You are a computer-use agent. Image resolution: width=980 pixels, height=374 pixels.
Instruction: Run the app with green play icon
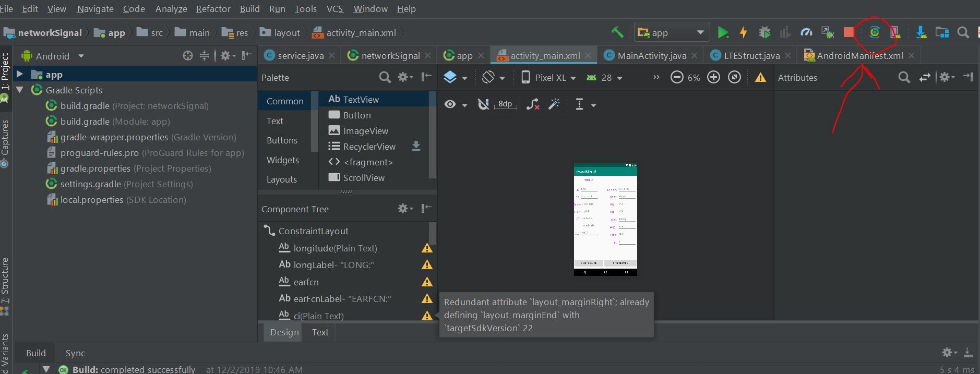click(x=723, y=32)
